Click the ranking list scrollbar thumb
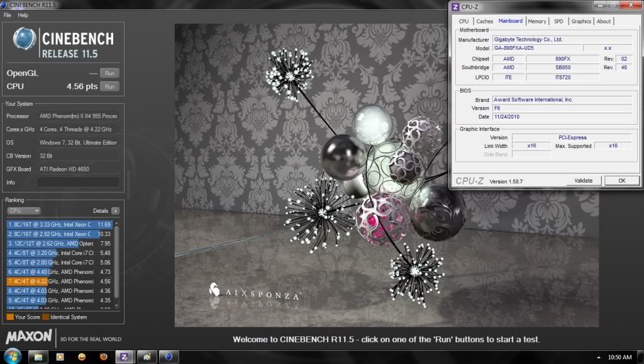 pyautogui.click(x=116, y=261)
